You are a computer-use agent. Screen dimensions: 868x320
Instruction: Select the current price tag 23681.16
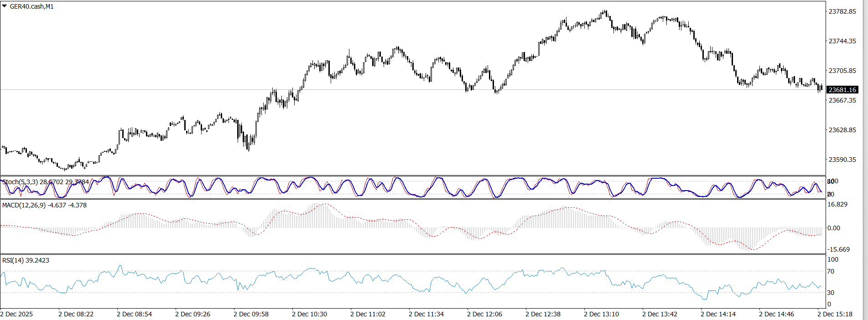pyautogui.click(x=842, y=90)
